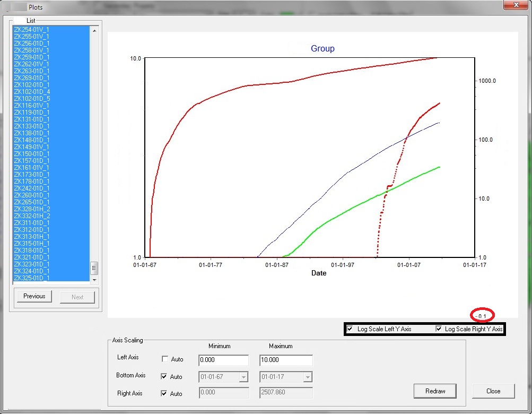The width and height of the screenshot is (532, 414).
Task: Click Left Axis maximum input field
Action: [286, 360]
